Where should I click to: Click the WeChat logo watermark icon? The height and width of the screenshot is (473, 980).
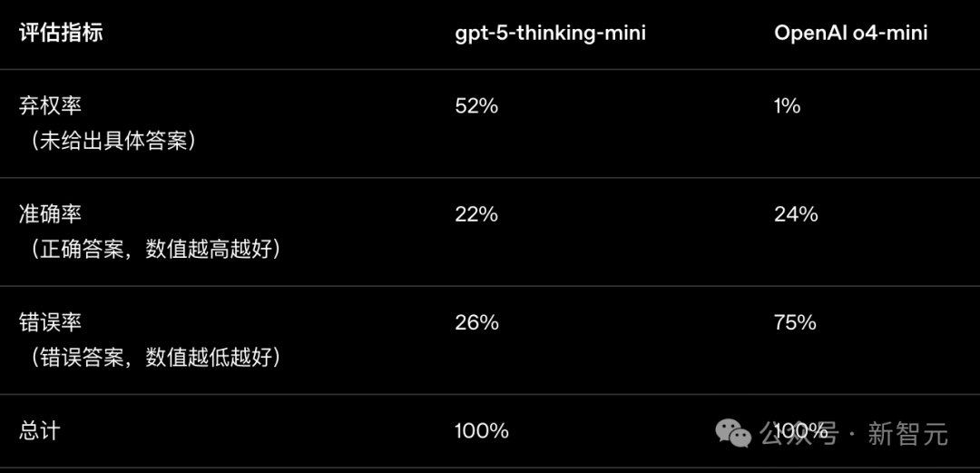(732, 434)
